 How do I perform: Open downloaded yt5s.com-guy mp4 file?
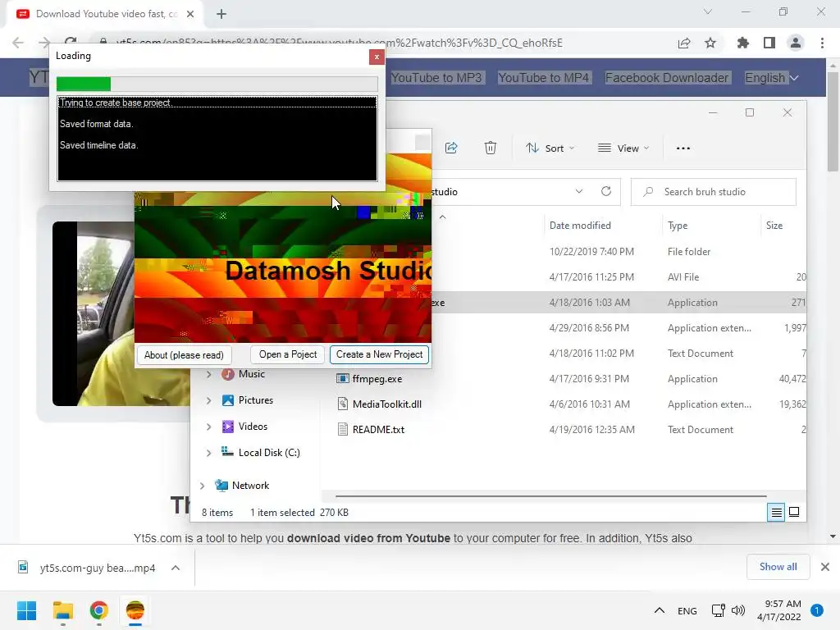[x=87, y=568]
